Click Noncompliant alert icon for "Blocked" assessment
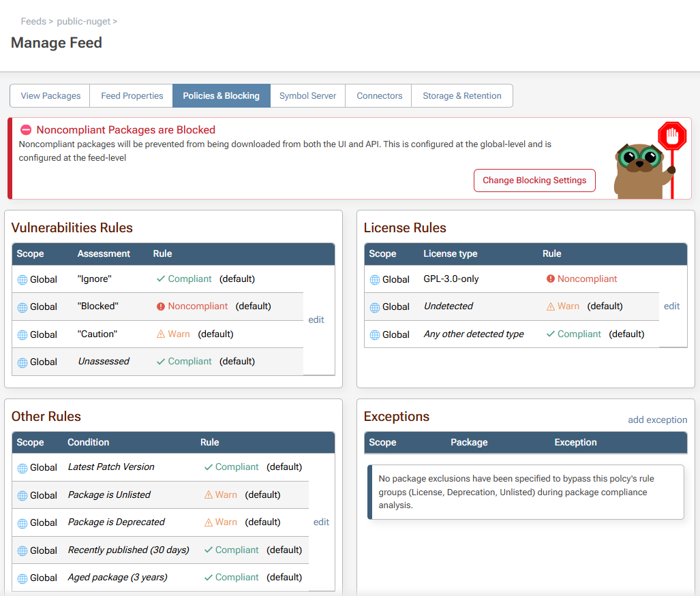700x596 pixels. pyautogui.click(x=161, y=307)
